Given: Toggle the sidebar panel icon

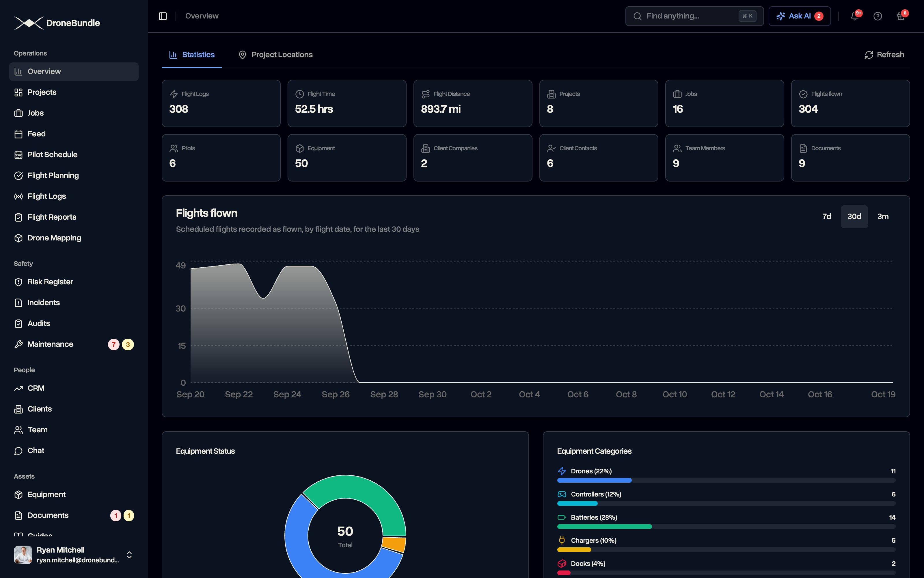Looking at the screenshot, I should (x=163, y=16).
